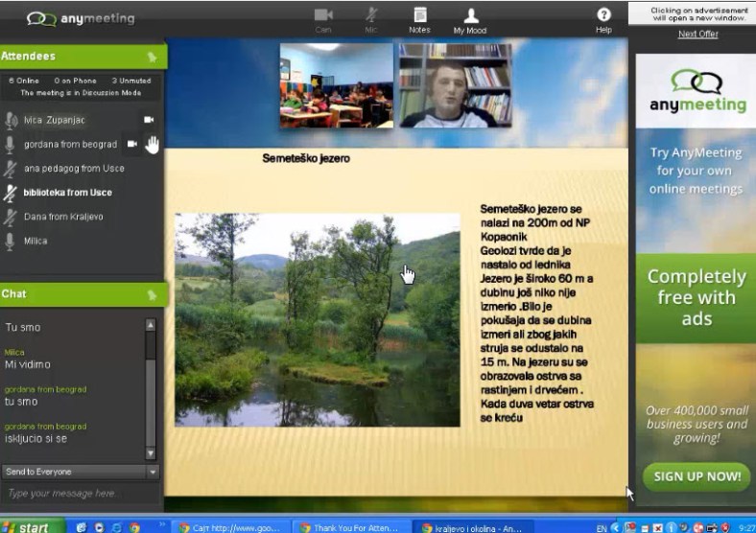Click the chat scrollbar down arrow
This screenshot has width=756, height=533.
150,452
